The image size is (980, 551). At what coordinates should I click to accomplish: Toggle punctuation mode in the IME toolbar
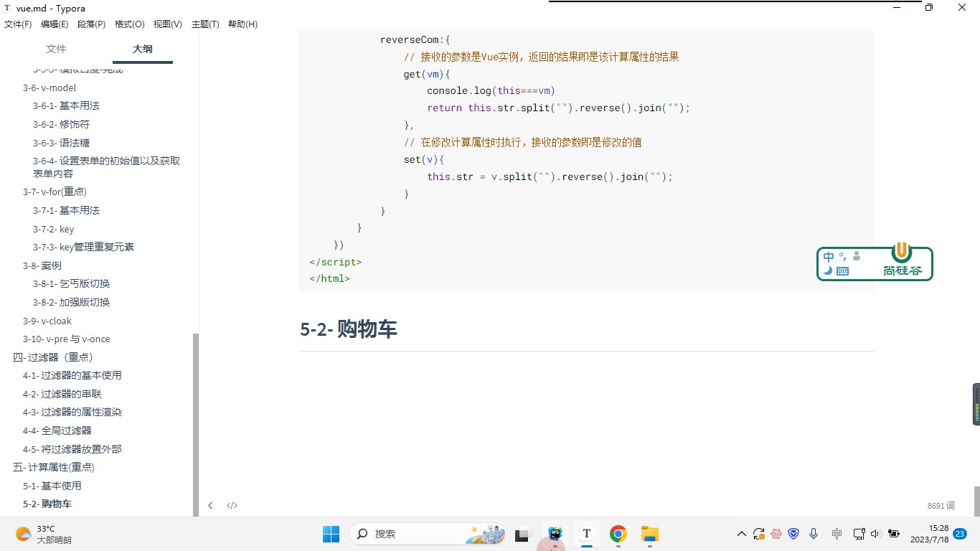coord(842,257)
